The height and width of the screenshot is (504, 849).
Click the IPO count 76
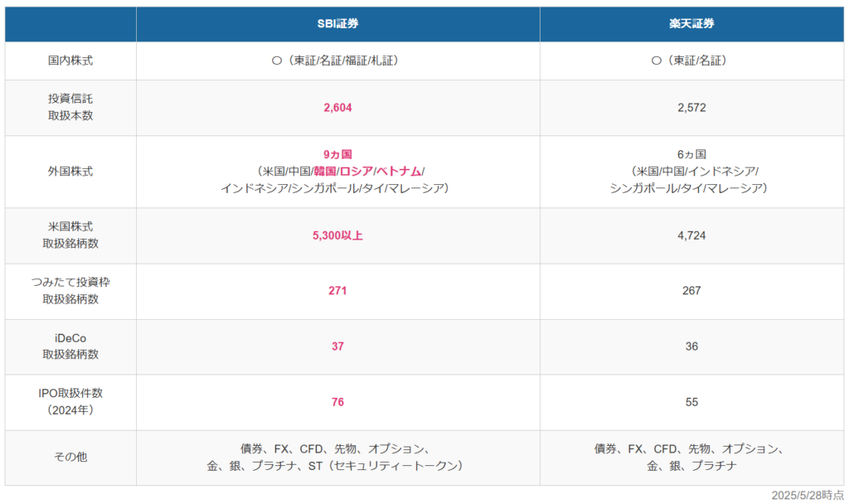click(x=338, y=402)
